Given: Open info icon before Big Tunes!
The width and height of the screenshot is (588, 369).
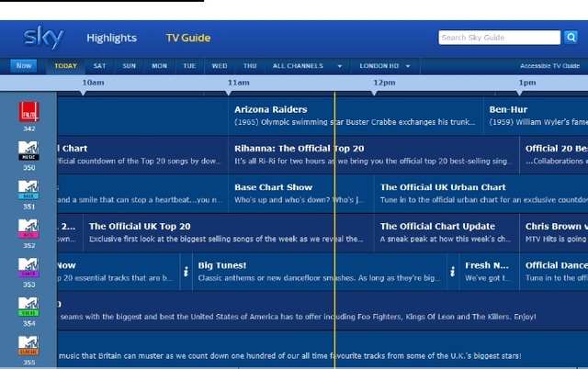Looking at the screenshot, I should click(186, 272).
